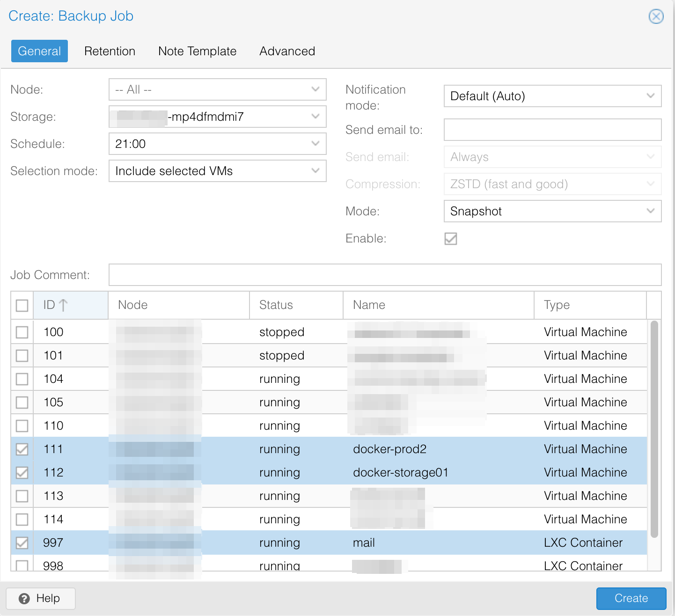This screenshot has width=675, height=616.
Task: Switch to the Retention tab
Action: click(110, 51)
